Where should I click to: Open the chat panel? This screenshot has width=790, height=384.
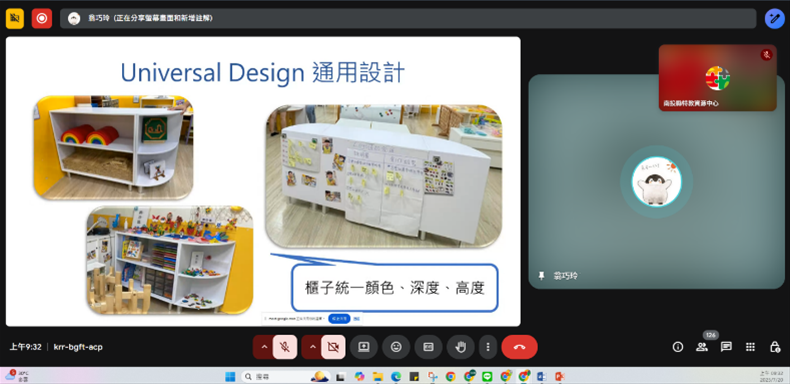point(726,347)
